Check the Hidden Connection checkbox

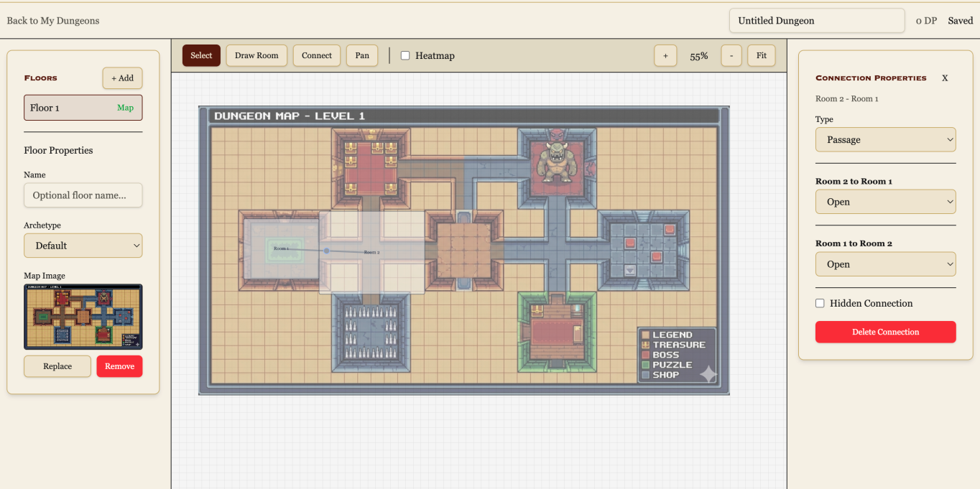[x=820, y=303]
